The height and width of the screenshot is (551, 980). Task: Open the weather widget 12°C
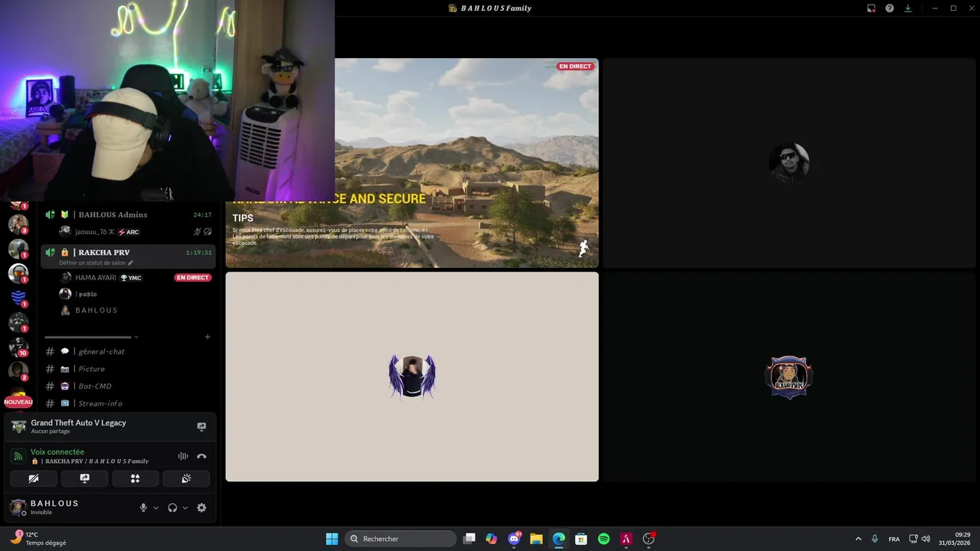coord(38,539)
